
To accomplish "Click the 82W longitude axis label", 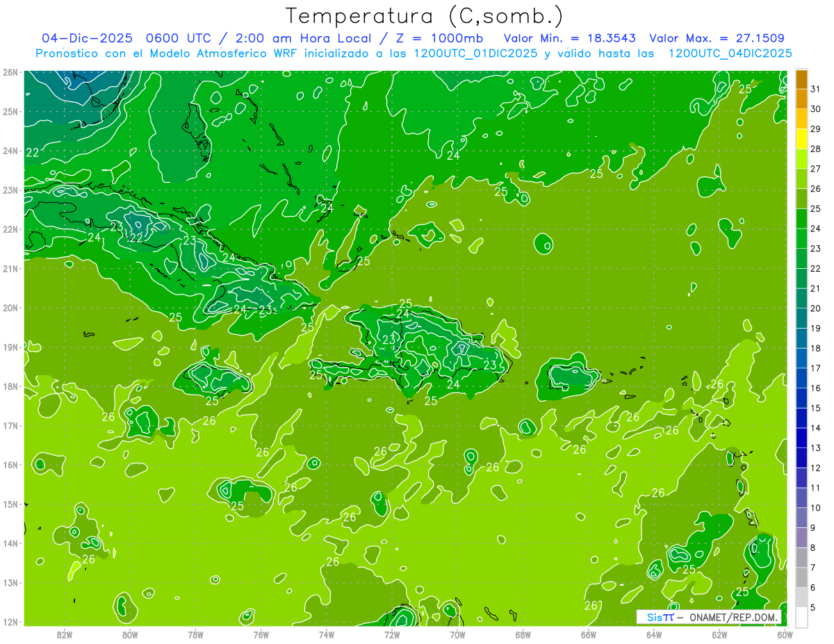I will tap(65, 634).
